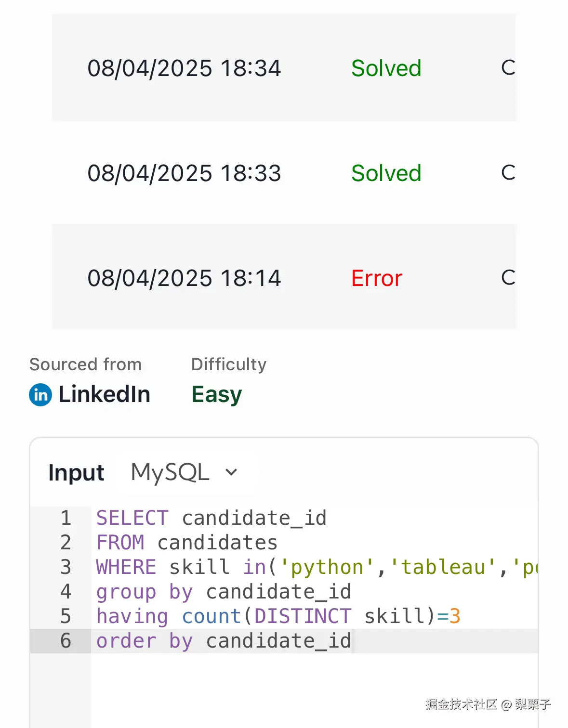568x728 pixels.
Task: Place cursor on the SELECT keyword
Action: [132, 518]
